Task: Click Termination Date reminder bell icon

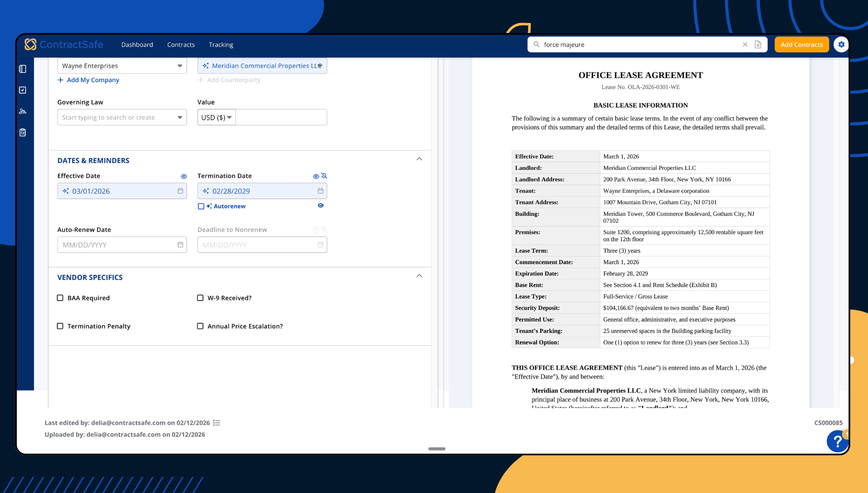Action: click(x=324, y=176)
